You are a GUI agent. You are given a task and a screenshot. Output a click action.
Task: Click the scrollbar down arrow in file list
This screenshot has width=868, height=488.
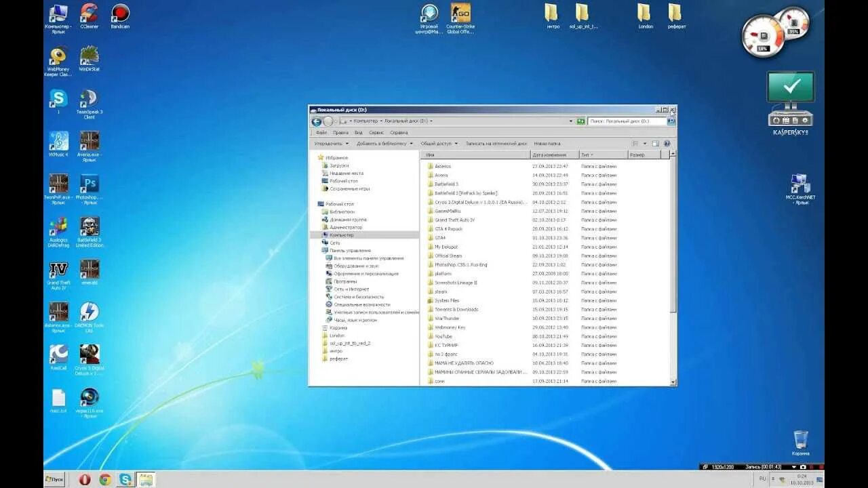pyautogui.click(x=673, y=382)
